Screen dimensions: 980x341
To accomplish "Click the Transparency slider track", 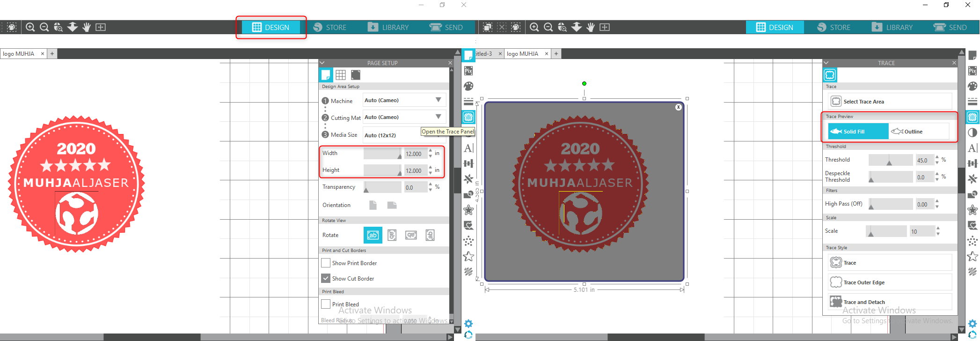I will tap(382, 187).
